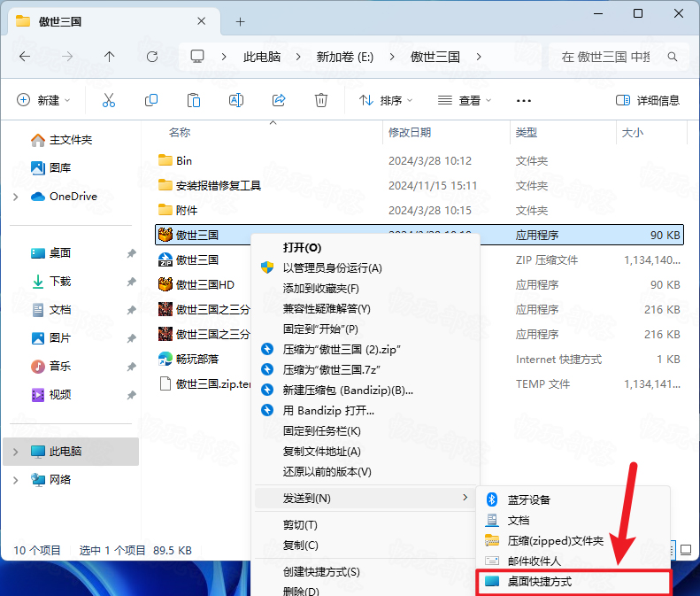Open 图片 quick access folder
The width and height of the screenshot is (700, 596).
[x=51, y=338]
